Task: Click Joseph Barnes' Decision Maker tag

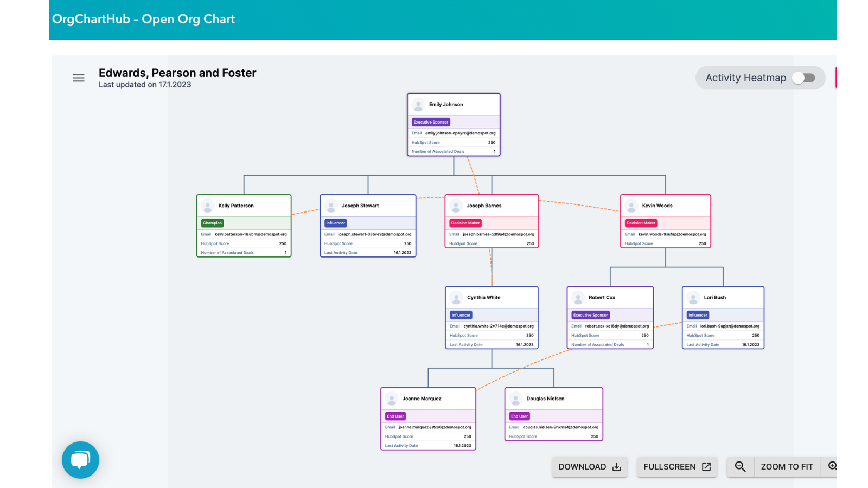Action: pyautogui.click(x=465, y=223)
